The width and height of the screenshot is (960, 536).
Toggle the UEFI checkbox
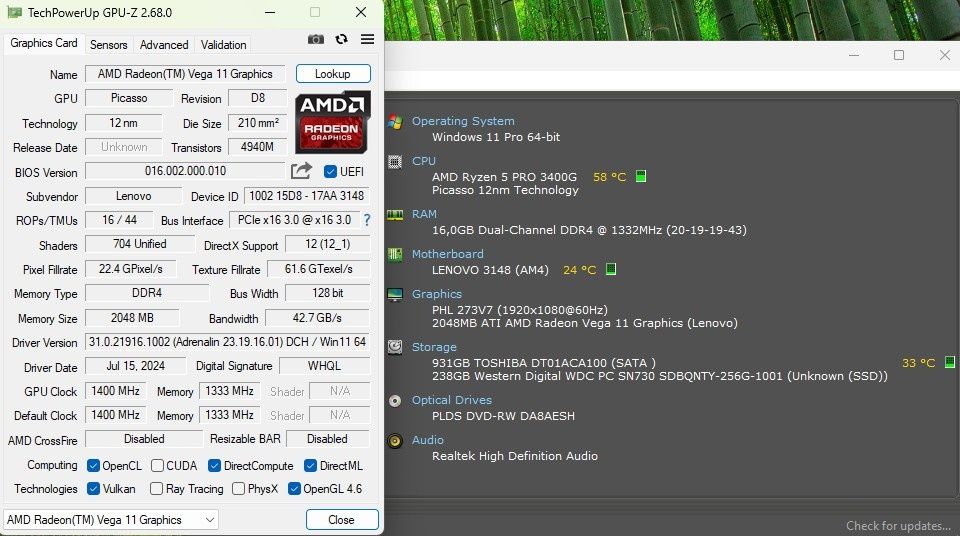(x=330, y=172)
